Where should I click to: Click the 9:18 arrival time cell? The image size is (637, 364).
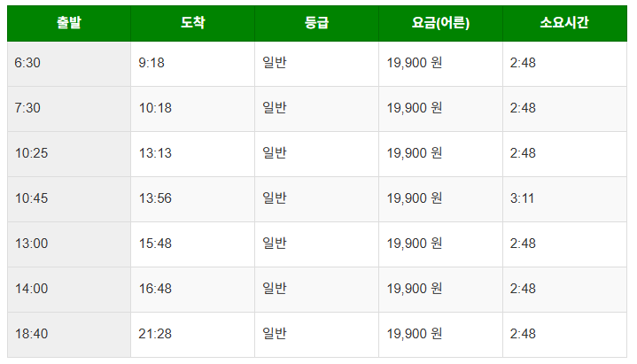193,64
